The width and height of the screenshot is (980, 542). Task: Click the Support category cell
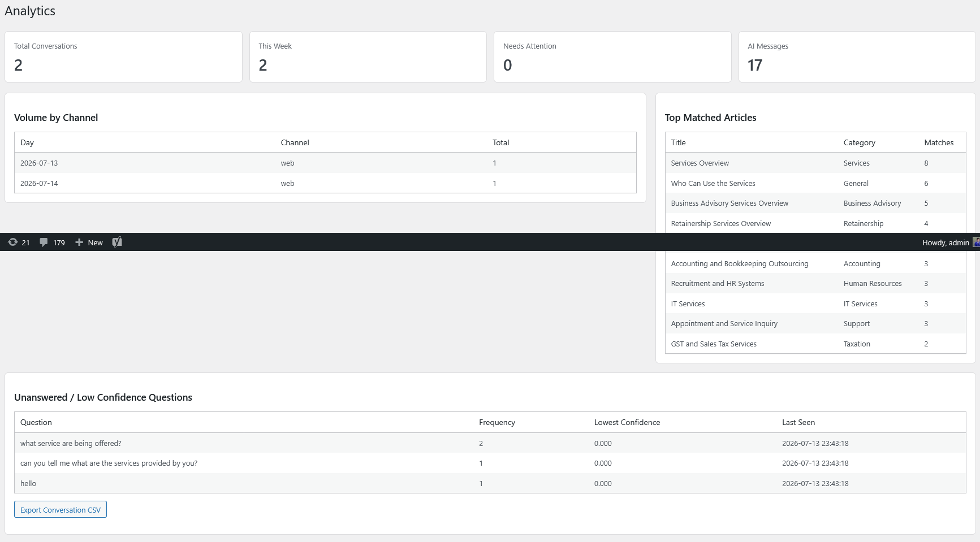(x=856, y=323)
